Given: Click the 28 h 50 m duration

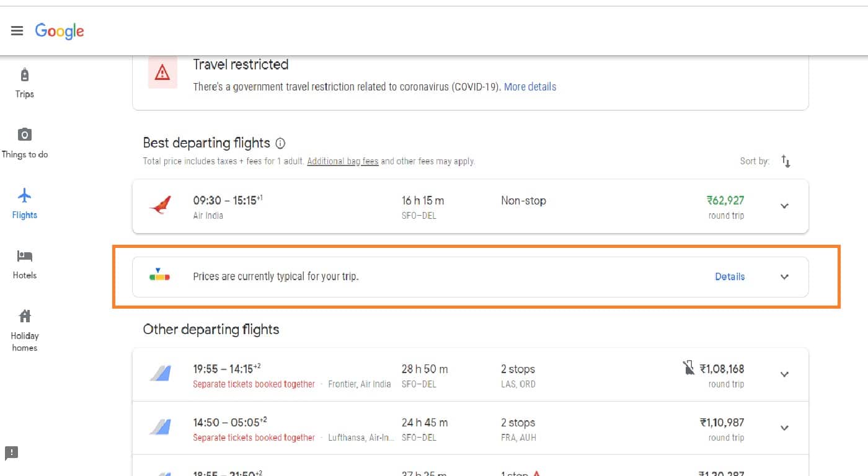Looking at the screenshot, I should tap(425, 369).
